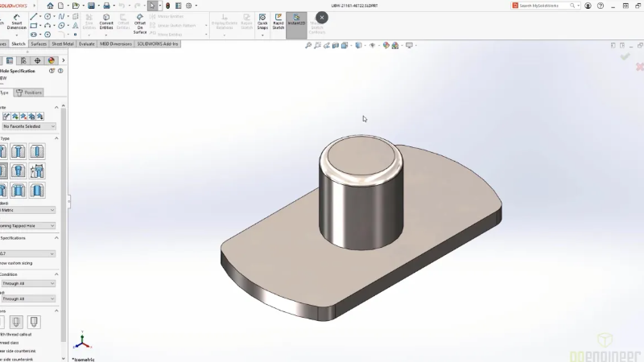
Task: Open the Positions tab in Hole Specification
Action: (x=29, y=93)
